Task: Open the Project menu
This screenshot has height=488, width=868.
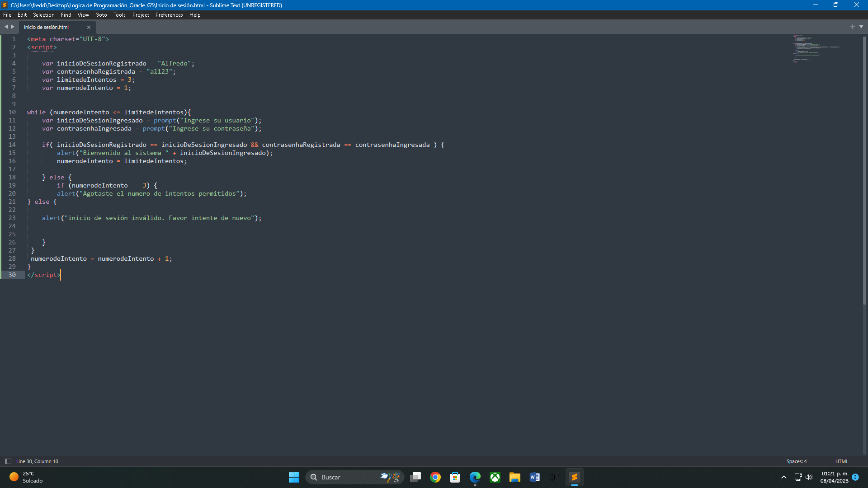Action: pos(141,15)
